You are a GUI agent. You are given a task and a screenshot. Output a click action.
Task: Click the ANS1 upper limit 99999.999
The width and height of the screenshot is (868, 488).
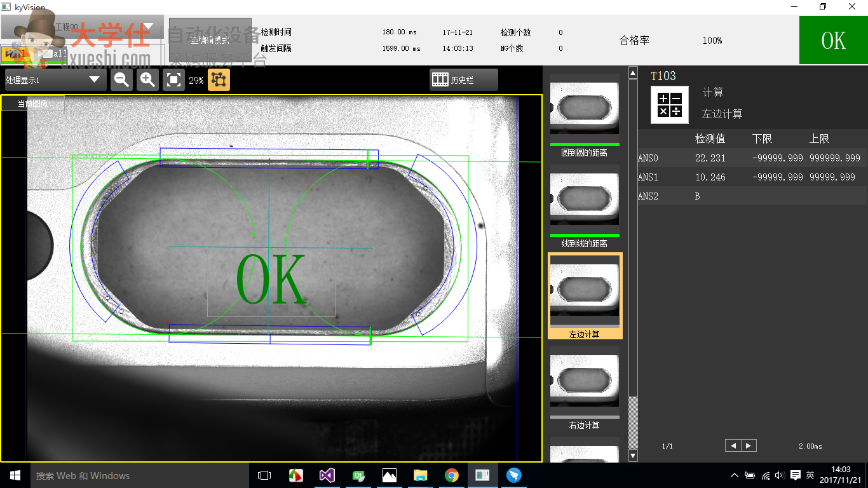(832, 177)
